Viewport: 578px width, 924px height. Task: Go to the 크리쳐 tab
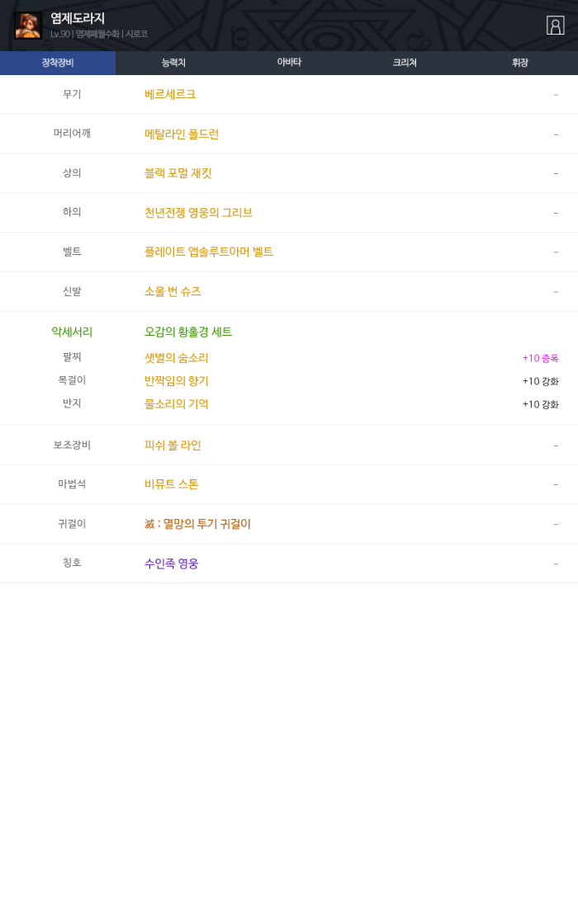[405, 63]
